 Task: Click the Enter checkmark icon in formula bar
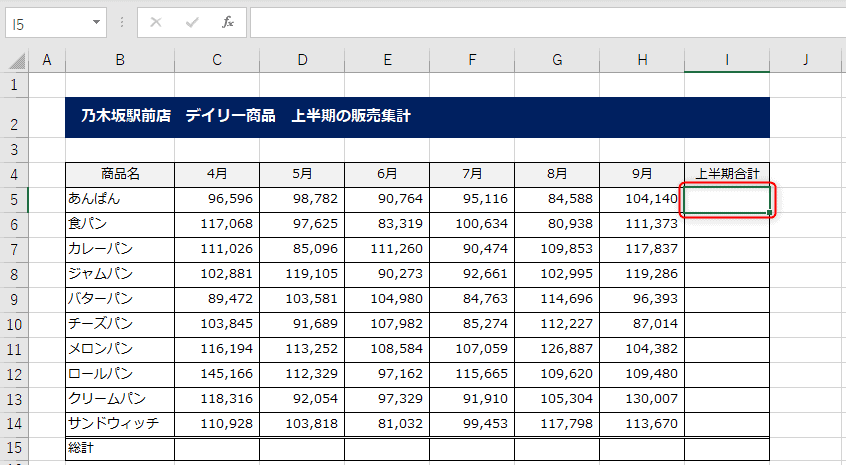(192, 22)
